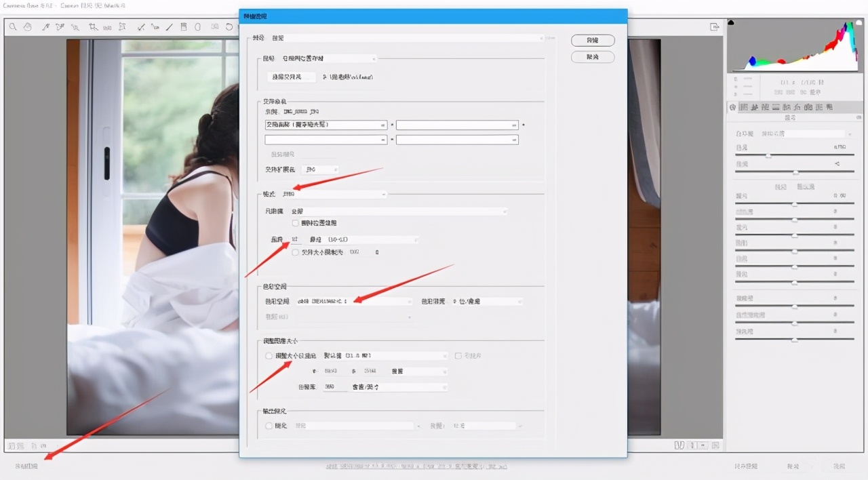Open the Detail panel tab icon
This screenshot has width=868, height=480.
pyautogui.click(x=755, y=107)
